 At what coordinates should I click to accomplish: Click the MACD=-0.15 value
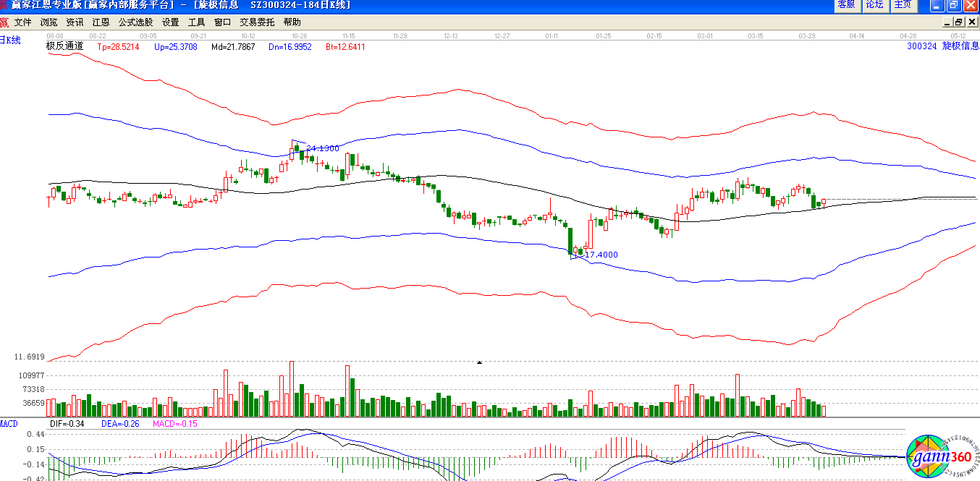(x=174, y=424)
